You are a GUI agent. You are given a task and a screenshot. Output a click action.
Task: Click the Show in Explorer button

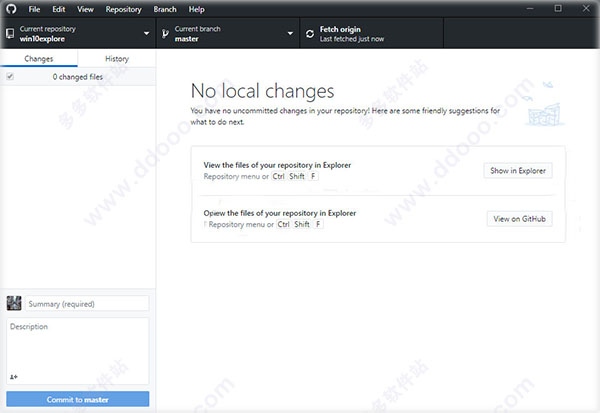coord(518,171)
